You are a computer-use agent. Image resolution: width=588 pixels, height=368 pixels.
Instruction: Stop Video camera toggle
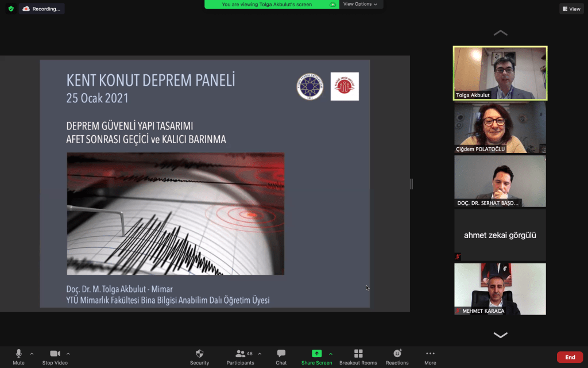55,354
